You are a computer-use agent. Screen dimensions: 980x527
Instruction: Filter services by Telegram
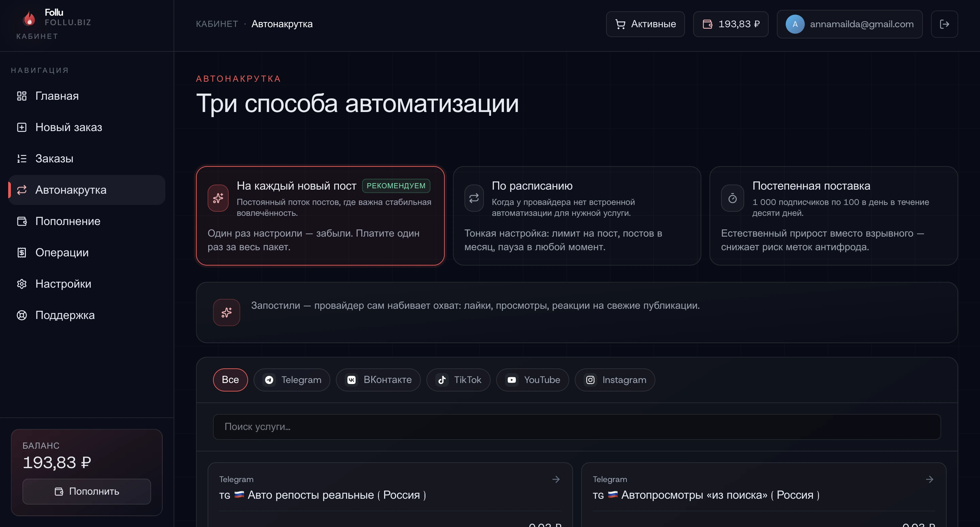292,380
